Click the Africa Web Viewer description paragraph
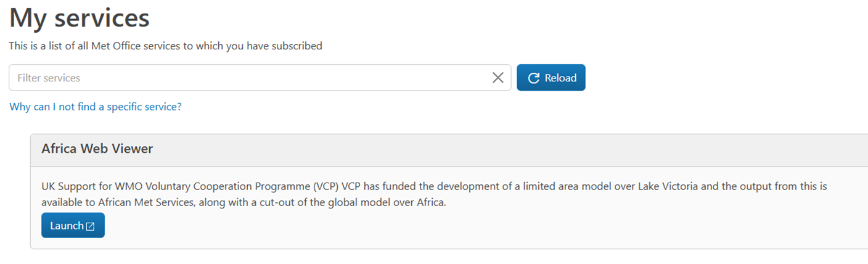868x264 pixels. 432,194
